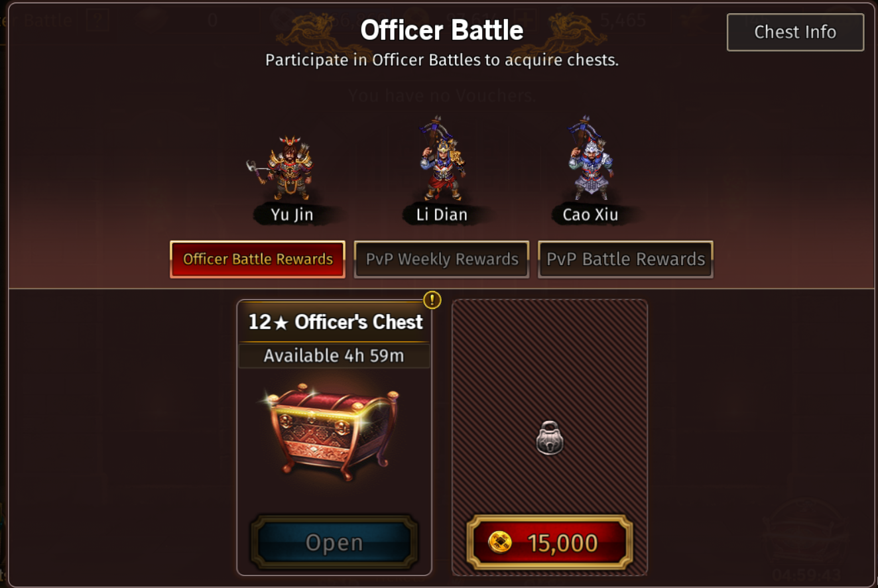The image size is (878, 588).
Task: Open the Chest Info panel
Action: click(x=795, y=32)
